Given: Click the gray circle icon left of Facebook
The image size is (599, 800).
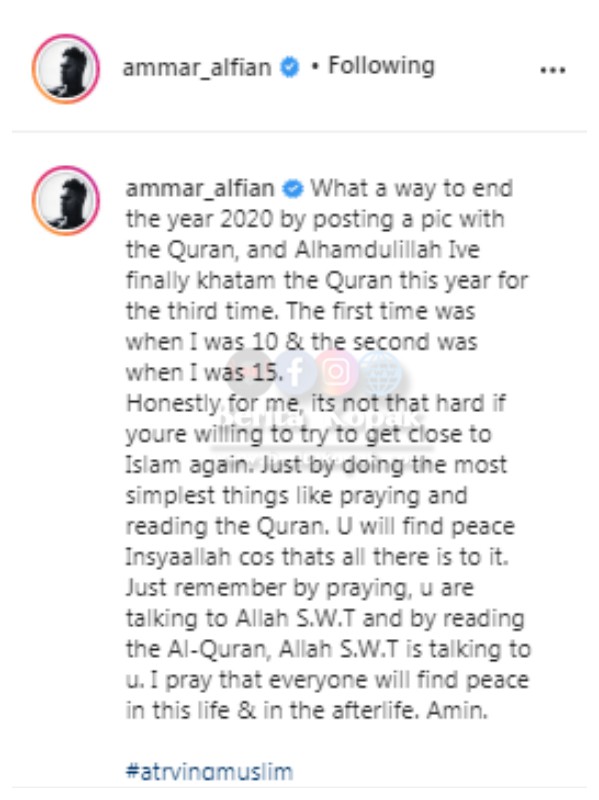Looking at the screenshot, I should (x=251, y=372).
